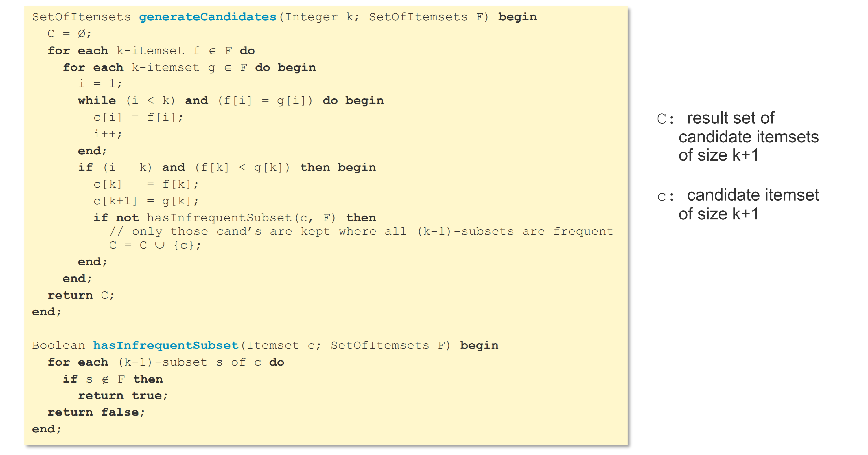Click the "c[i] = f[i];" statement

point(138,118)
